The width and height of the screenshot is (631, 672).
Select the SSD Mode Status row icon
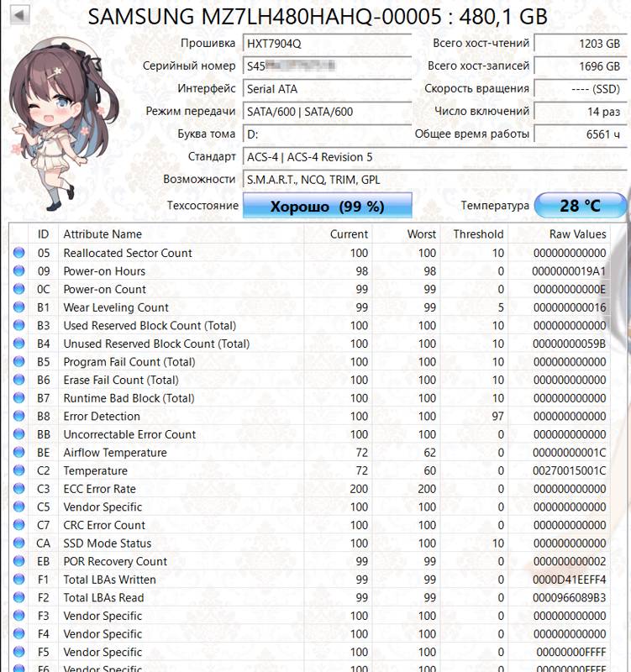19,543
